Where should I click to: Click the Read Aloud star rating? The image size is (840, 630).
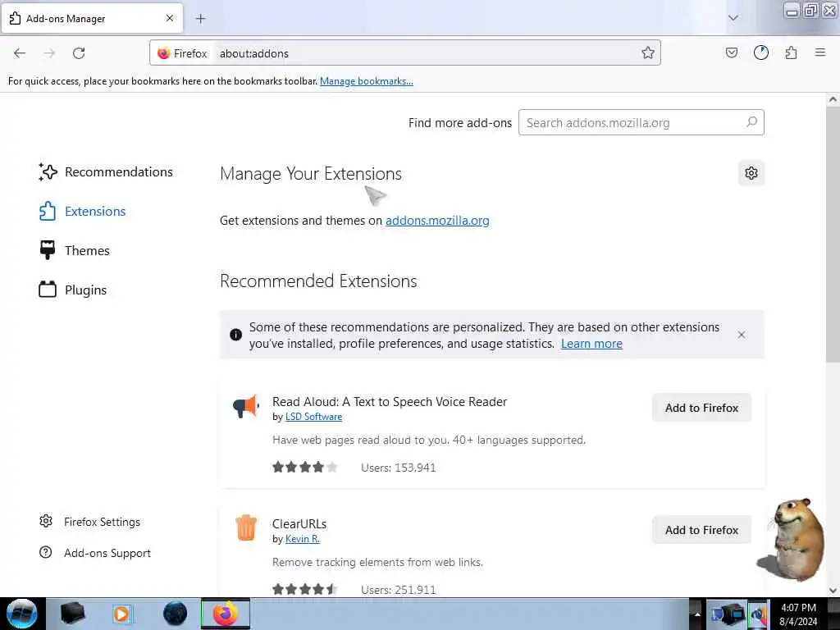click(305, 467)
